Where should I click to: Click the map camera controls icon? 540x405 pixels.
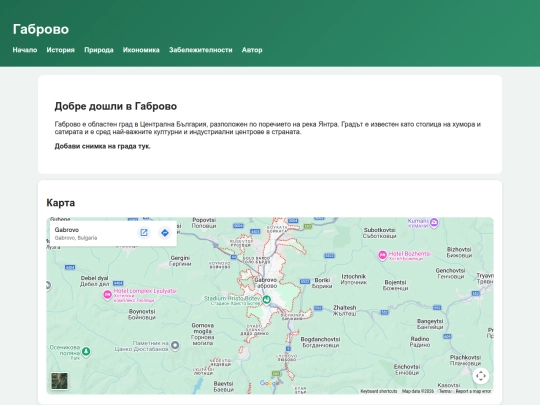tap(481, 376)
